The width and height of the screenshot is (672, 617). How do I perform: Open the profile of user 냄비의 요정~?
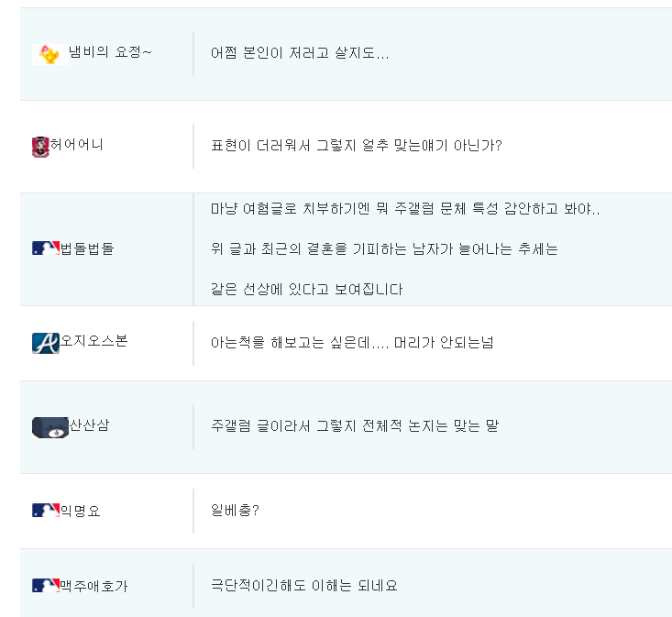[x=110, y=52]
